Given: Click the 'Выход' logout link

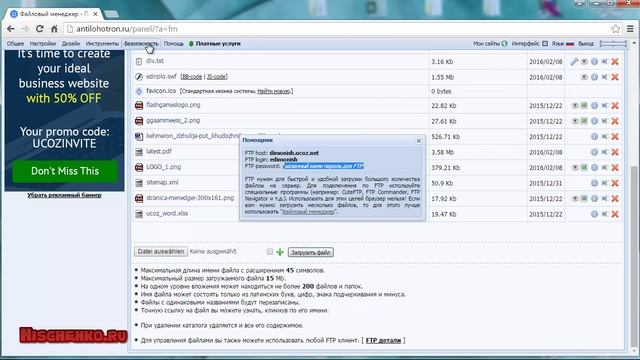Looking at the screenshot, I should (586, 43).
